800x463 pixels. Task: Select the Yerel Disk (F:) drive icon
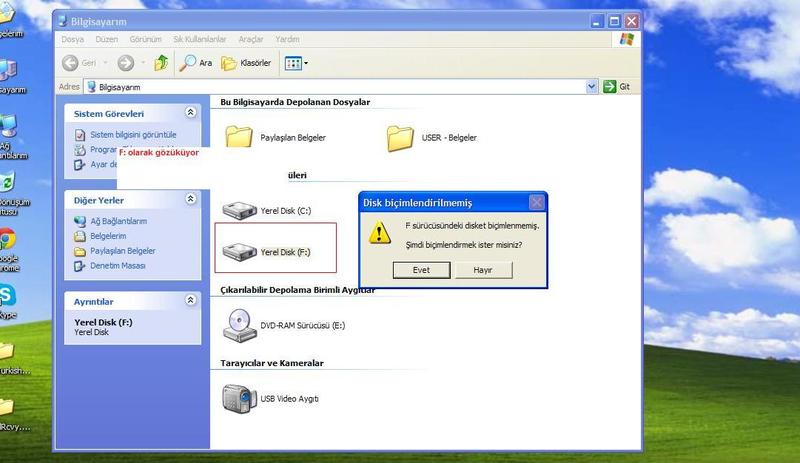point(239,252)
